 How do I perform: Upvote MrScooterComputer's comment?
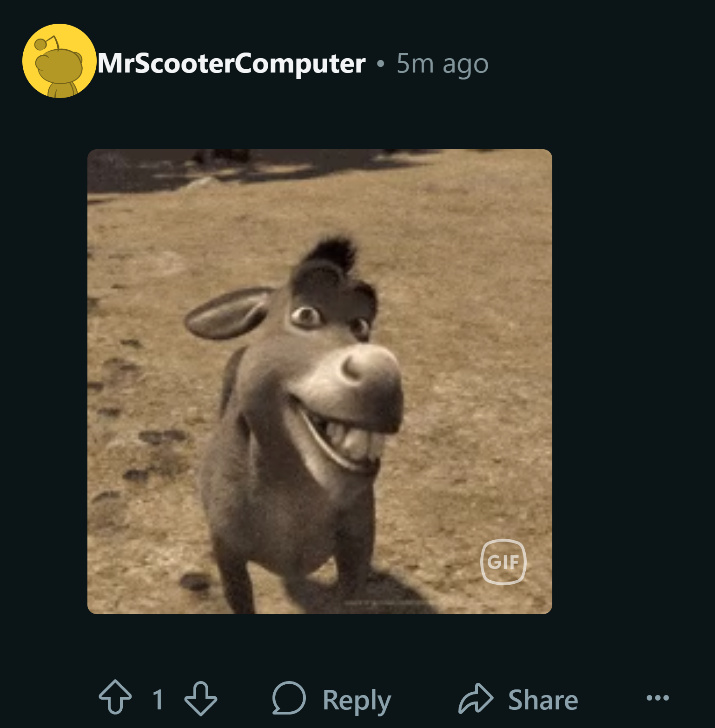pos(115,697)
